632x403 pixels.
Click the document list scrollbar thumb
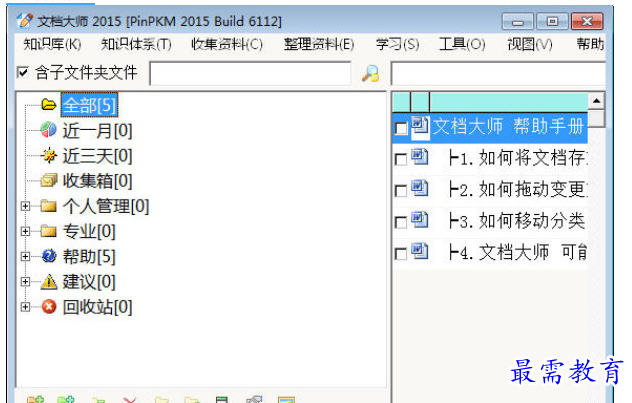click(596, 118)
